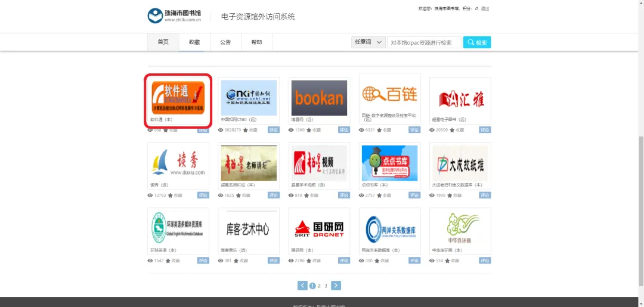Click 评论 button under 读秀
The image size is (644, 307).
(x=203, y=196)
